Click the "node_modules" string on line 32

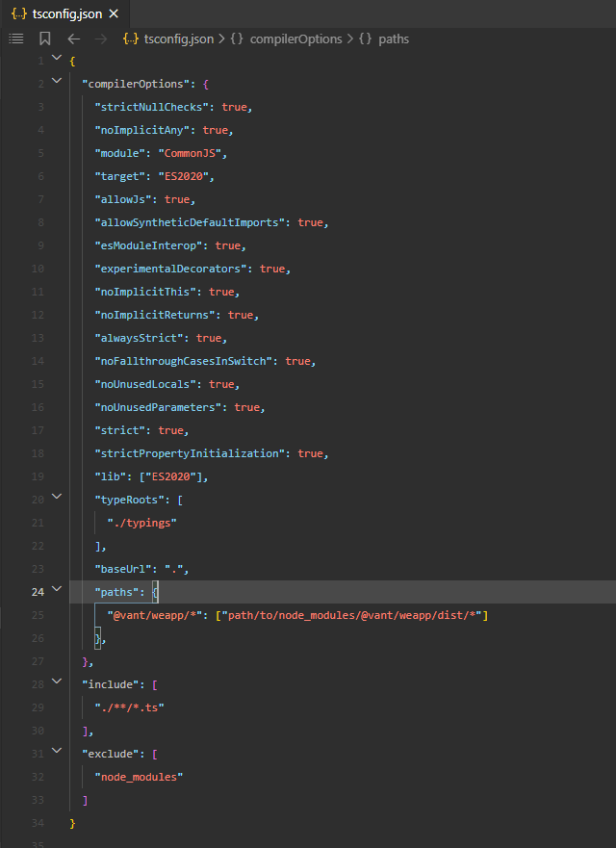[x=139, y=777]
